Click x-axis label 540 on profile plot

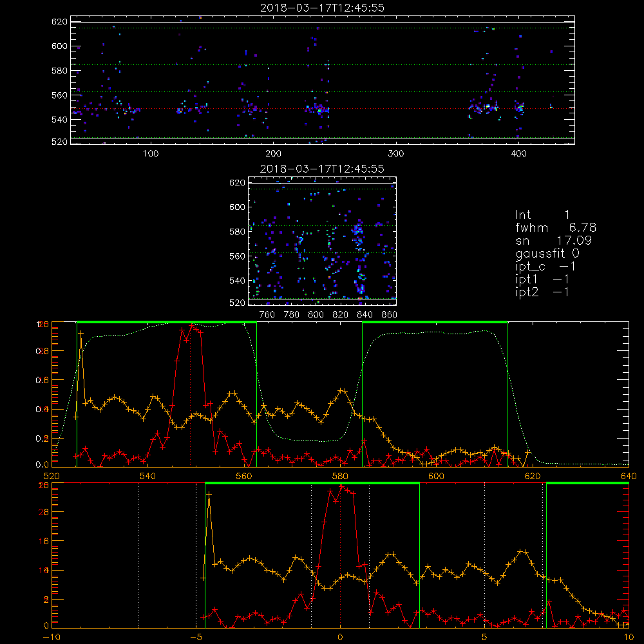pos(148,476)
